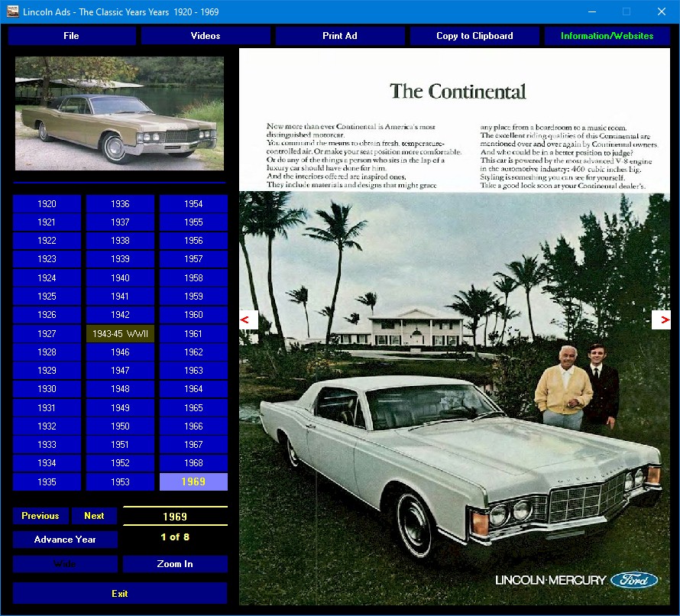The image size is (680, 616).
Task: Select year 1921
Action: (x=47, y=222)
